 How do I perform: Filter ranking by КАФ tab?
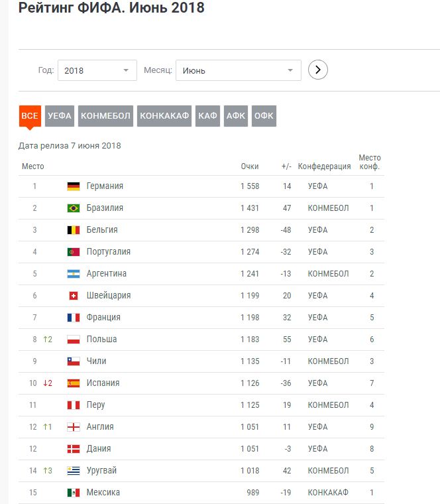tap(207, 115)
